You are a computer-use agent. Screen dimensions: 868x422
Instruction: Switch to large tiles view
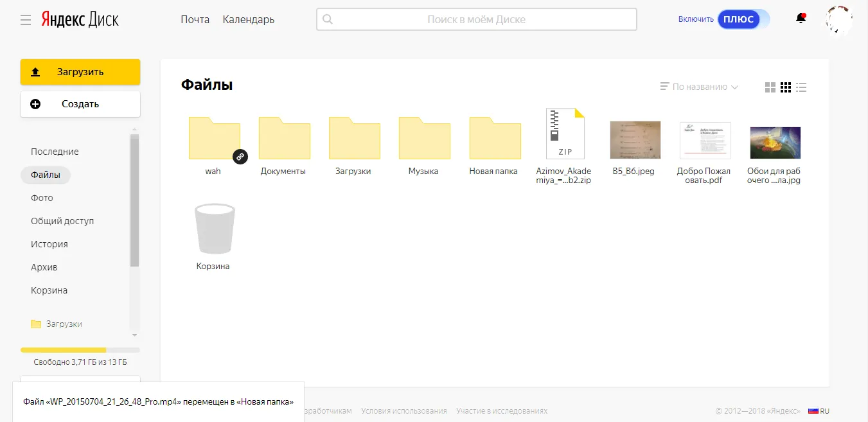tap(770, 87)
